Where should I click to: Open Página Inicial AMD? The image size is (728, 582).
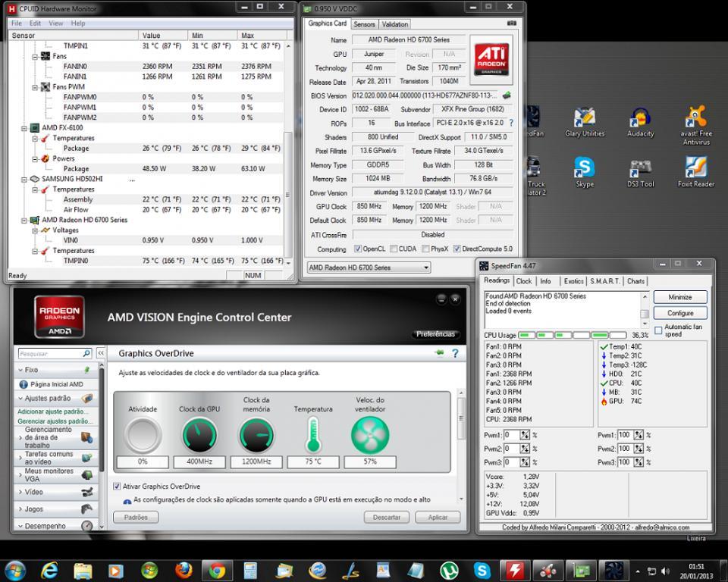[56, 384]
